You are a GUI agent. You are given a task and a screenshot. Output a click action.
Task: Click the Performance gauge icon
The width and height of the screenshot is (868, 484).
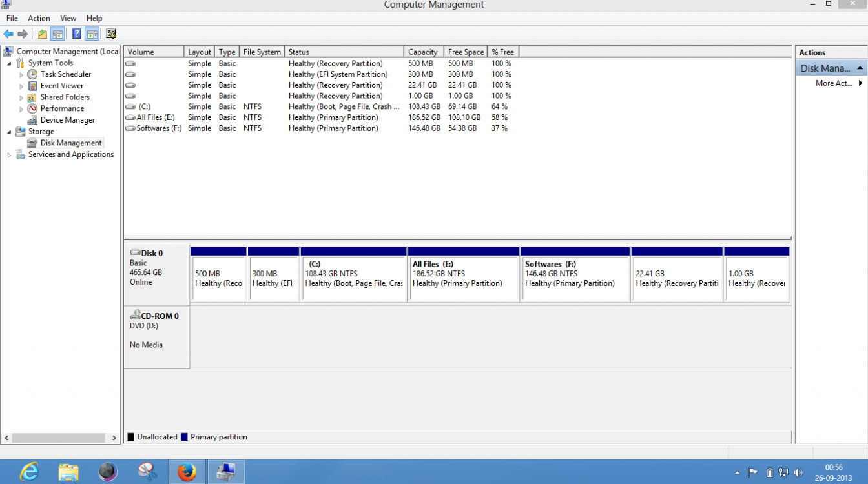(x=32, y=108)
